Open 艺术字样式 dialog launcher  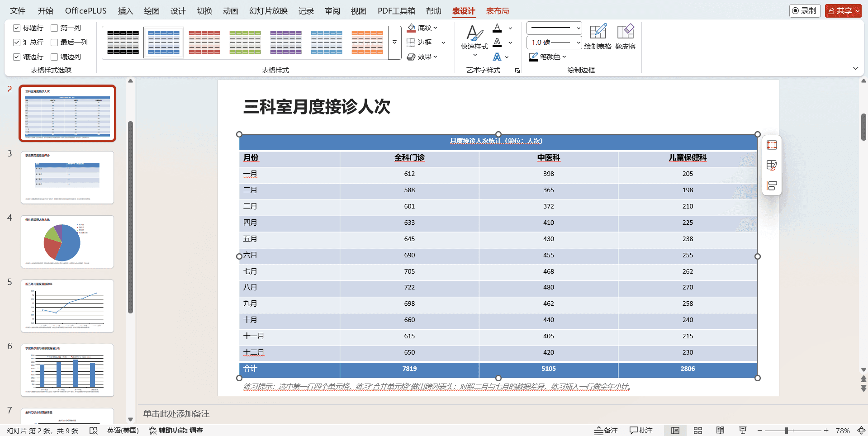pos(517,71)
